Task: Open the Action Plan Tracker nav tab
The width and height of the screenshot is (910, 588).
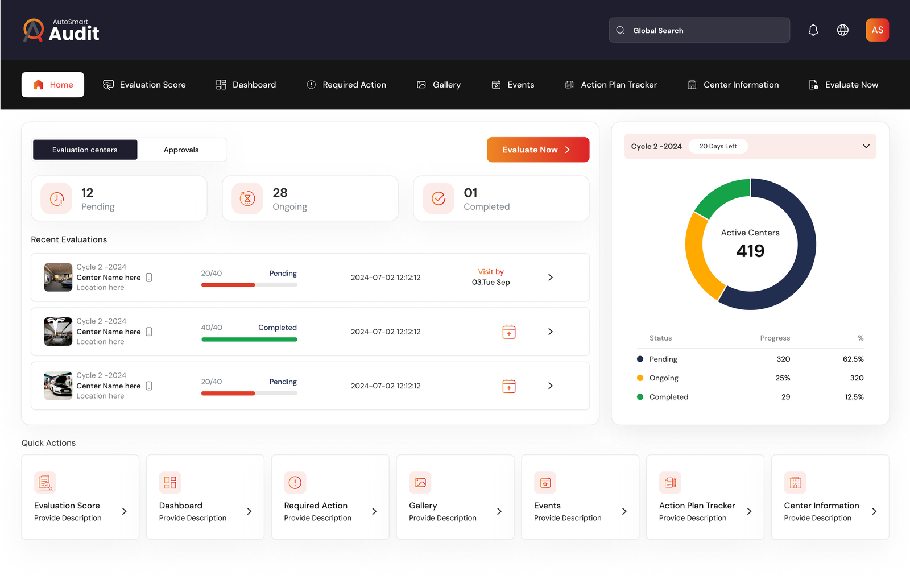Action: (x=611, y=85)
